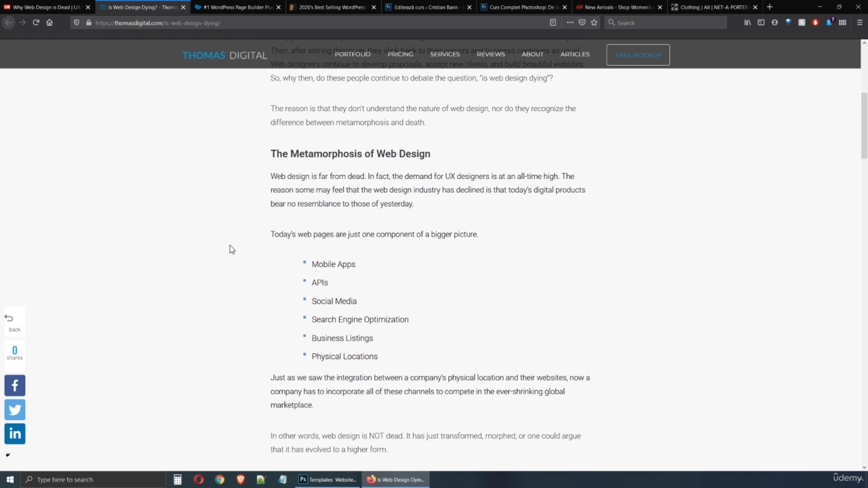Open the browser home page icon
The image size is (868, 488).
pos(50,22)
